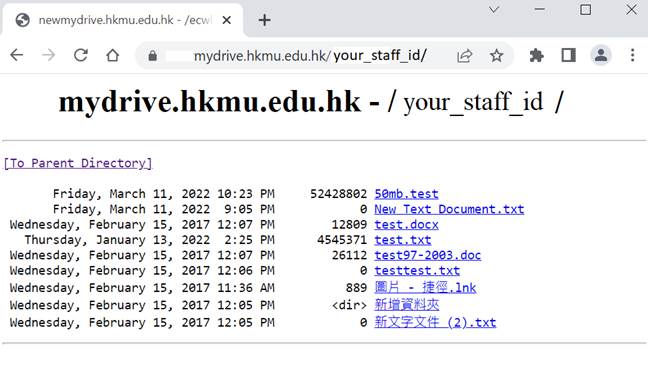The image size is (648, 380).
Task: Click the <dir> marker text
Action: (x=349, y=305)
